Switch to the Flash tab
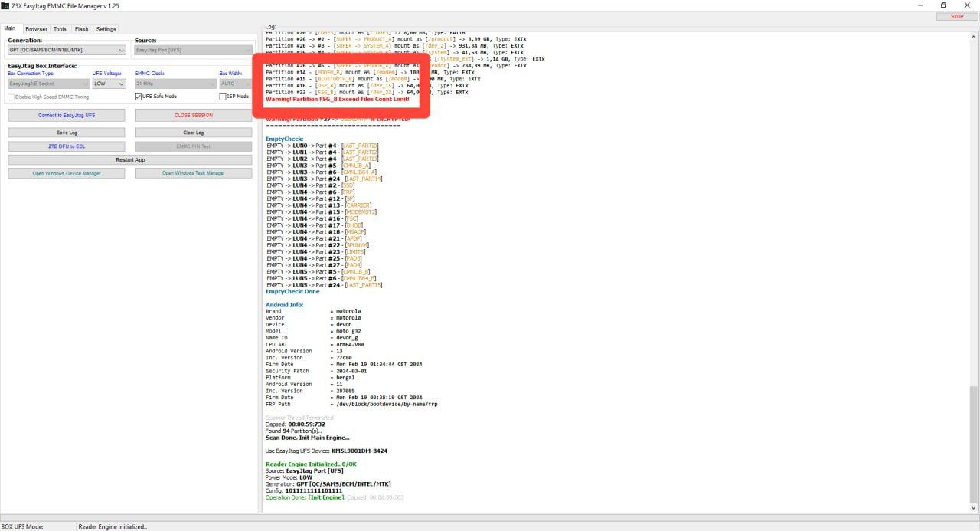The width and height of the screenshot is (980, 531). point(81,29)
